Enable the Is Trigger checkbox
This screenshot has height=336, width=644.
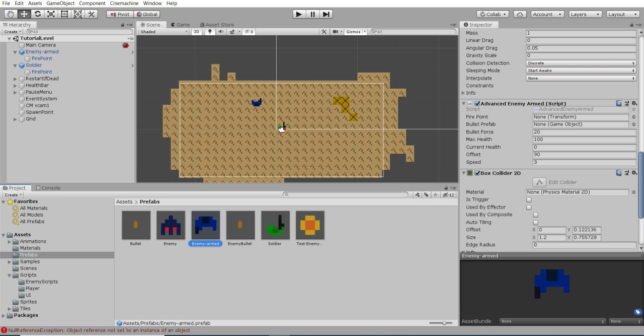[529, 199]
